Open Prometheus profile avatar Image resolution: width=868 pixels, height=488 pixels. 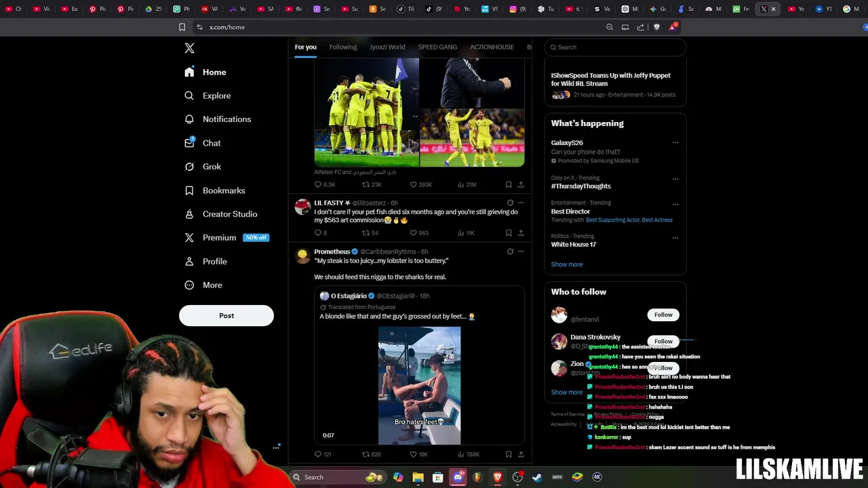302,256
